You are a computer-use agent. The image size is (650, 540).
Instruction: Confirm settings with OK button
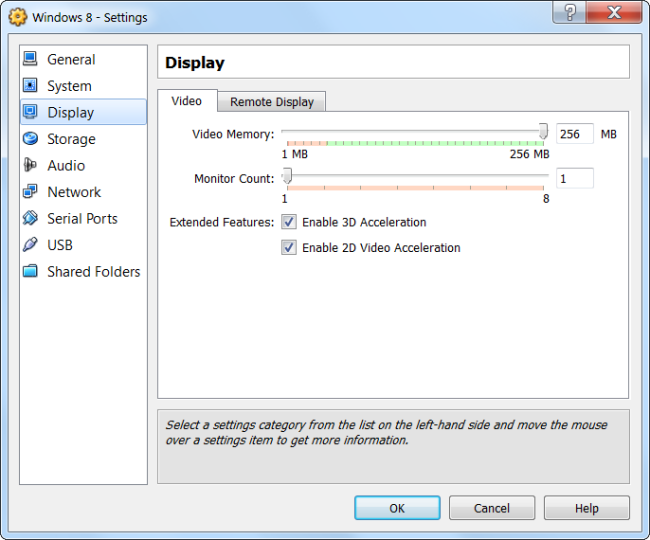(x=397, y=508)
